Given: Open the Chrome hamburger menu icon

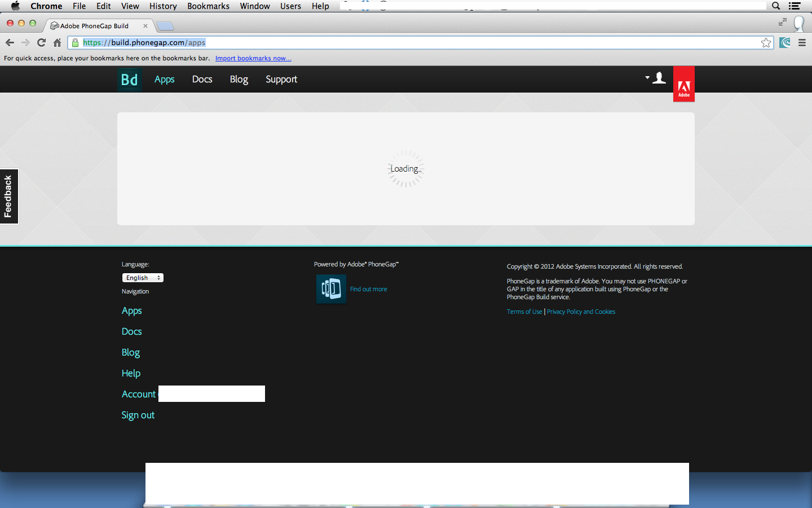Looking at the screenshot, I should 802,43.
